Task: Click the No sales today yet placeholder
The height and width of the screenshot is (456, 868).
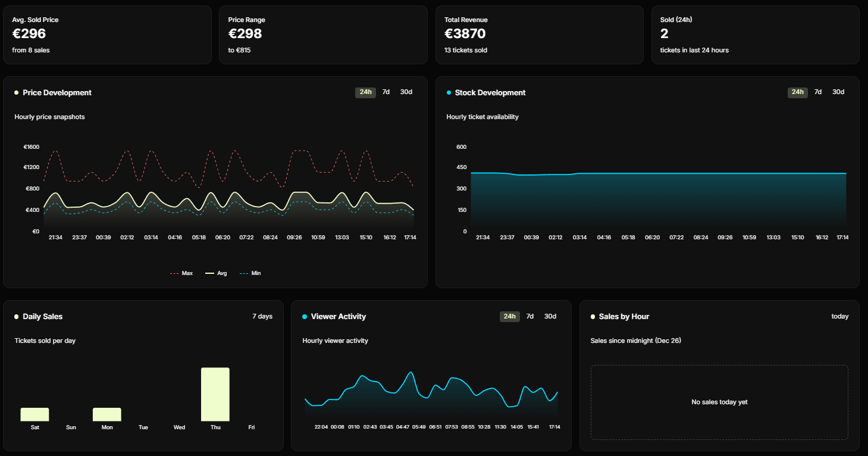Action: coord(719,402)
